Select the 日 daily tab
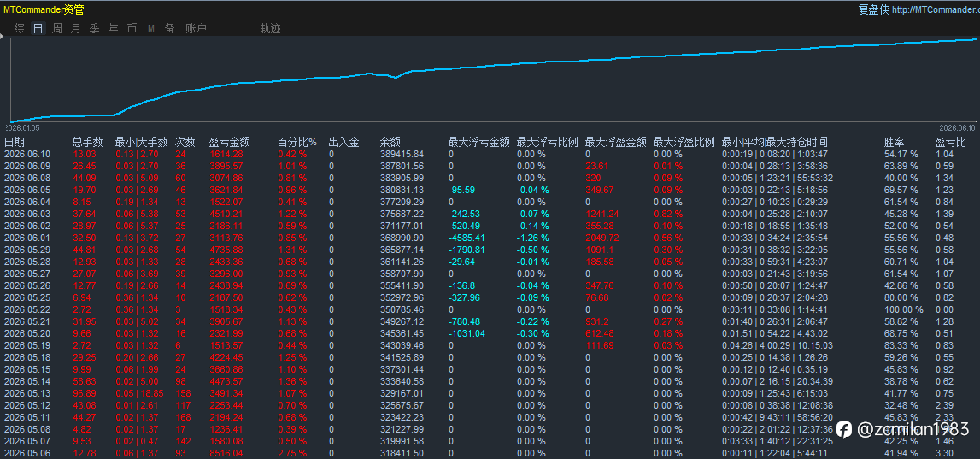This screenshot has width=980, height=459. (x=38, y=28)
